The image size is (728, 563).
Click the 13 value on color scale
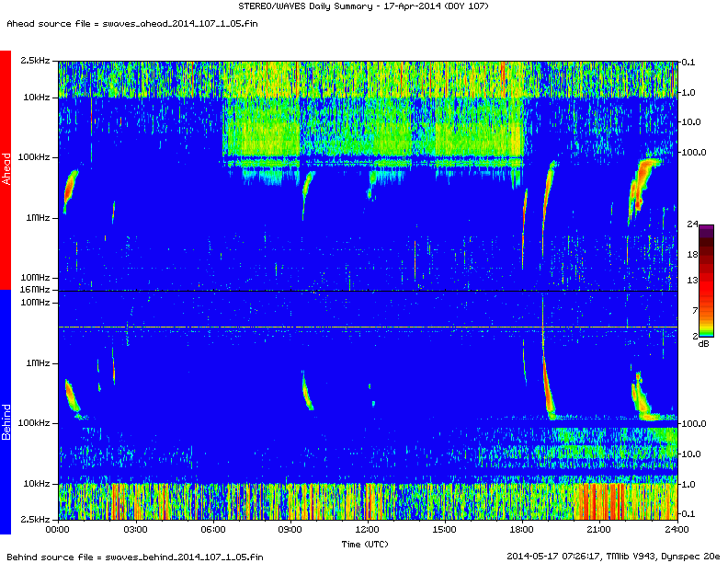tap(693, 280)
